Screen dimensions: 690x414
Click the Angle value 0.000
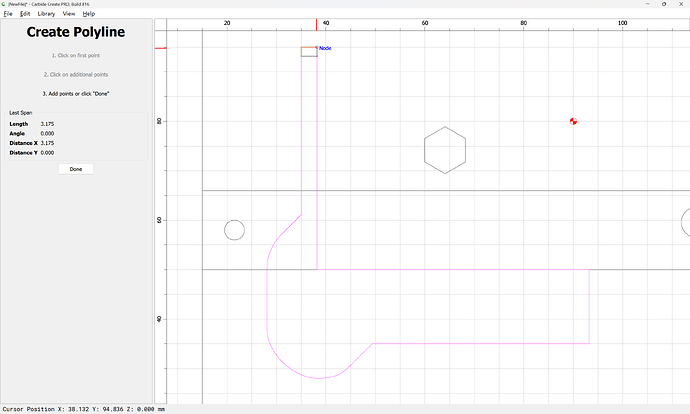click(47, 134)
